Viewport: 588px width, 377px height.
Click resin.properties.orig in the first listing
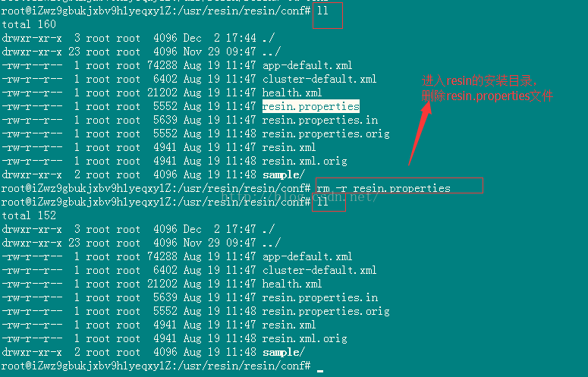coord(326,134)
